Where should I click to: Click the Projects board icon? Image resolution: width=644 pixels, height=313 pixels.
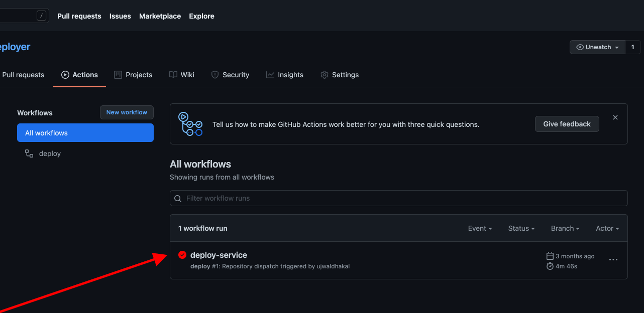tap(118, 75)
